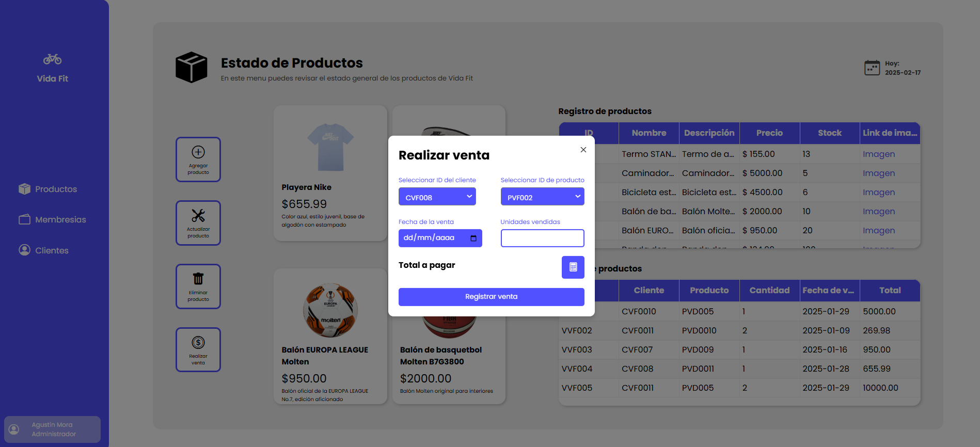Click the Vida Fit bicycle logo
Image resolution: width=980 pixels, height=447 pixels.
coord(52,59)
